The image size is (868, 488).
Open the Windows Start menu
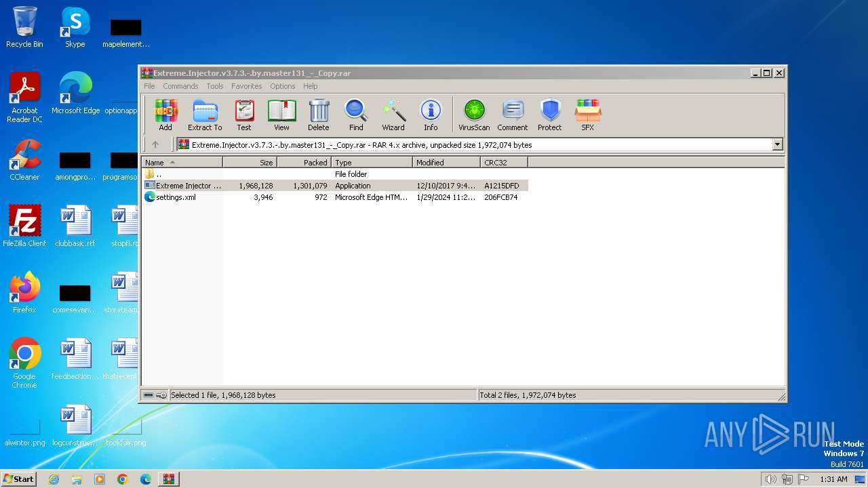18,479
